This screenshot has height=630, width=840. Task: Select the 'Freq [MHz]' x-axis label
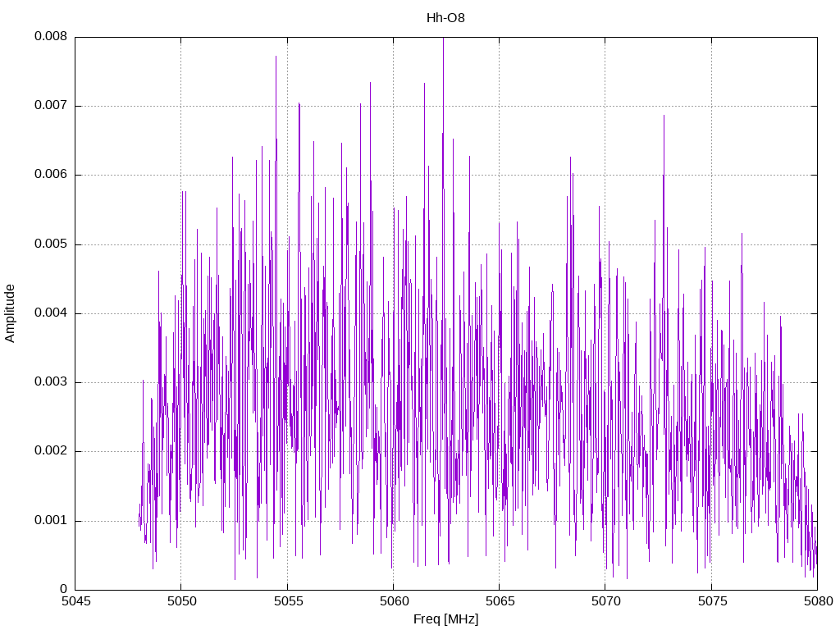445,619
